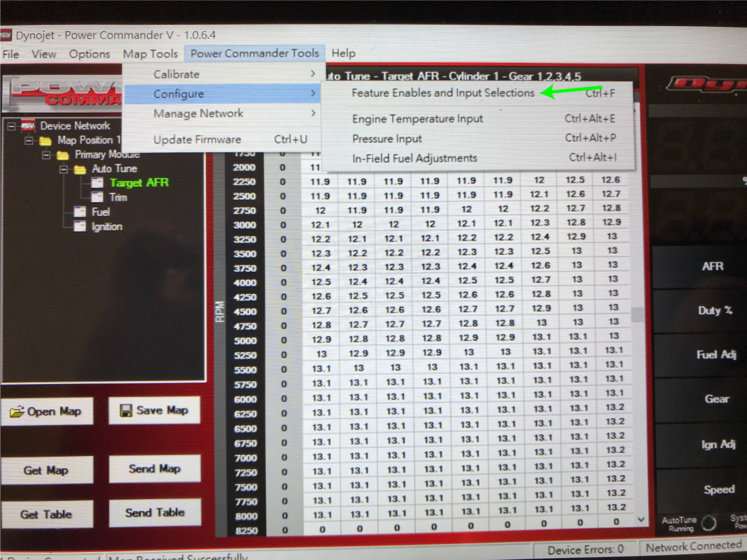Collapse the Primary Module node

pyautogui.click(x=47, y=154)
